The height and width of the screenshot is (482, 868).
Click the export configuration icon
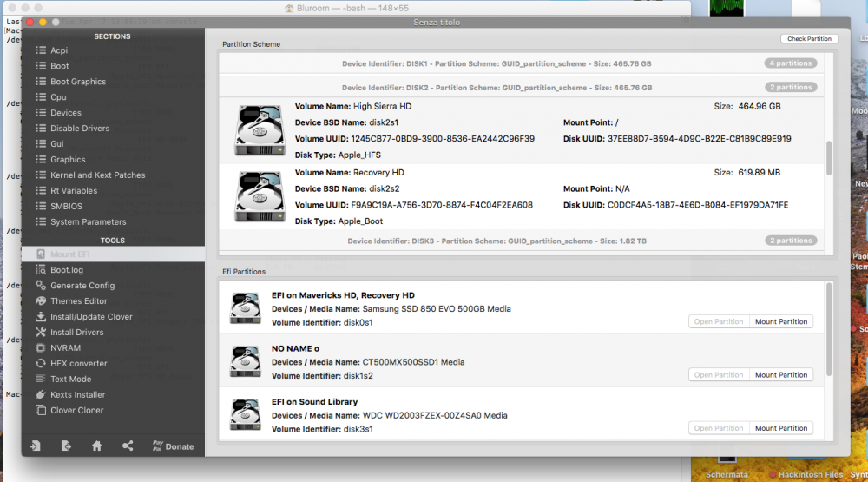click(66, 446)
